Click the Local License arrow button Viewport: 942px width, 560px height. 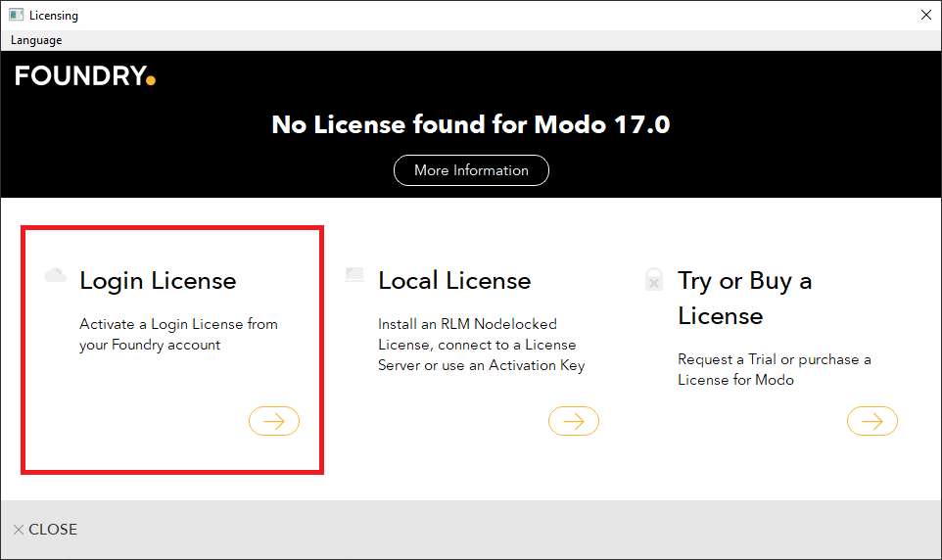coord(573,421)
